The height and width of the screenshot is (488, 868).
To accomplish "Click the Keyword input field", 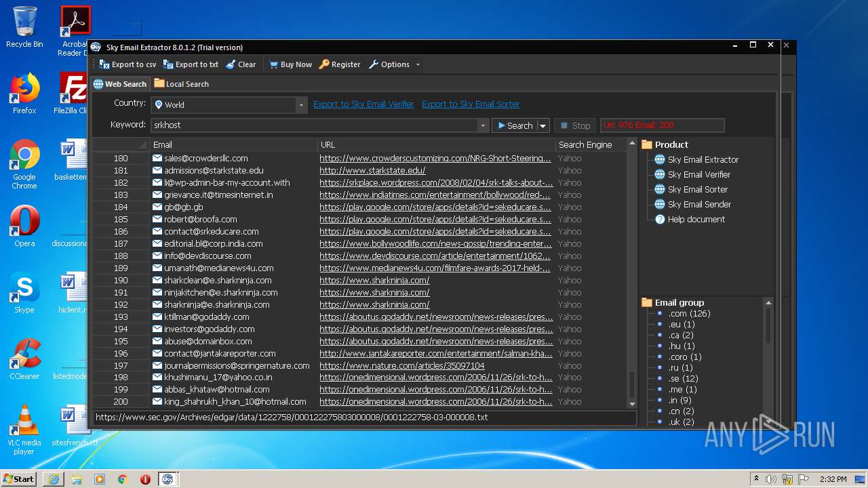I will (x=315, y=125).
